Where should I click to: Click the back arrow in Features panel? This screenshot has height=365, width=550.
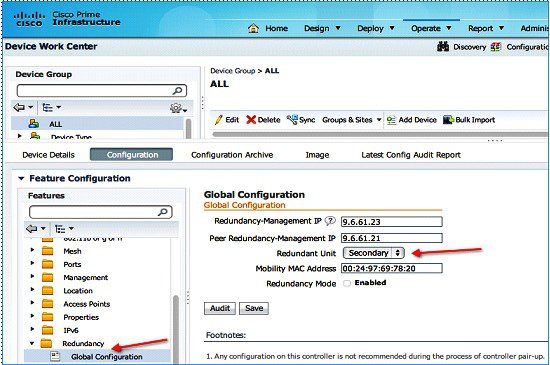[x=32, y=229]
